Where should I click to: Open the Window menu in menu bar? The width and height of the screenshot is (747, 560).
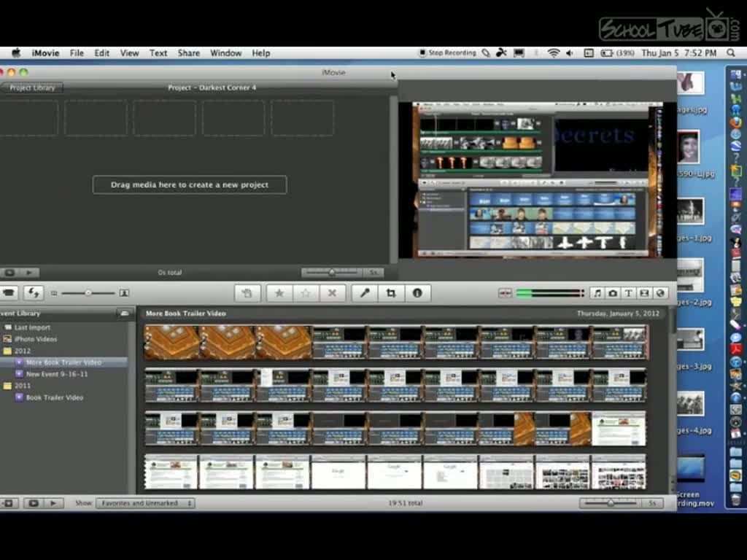point(225,53)
